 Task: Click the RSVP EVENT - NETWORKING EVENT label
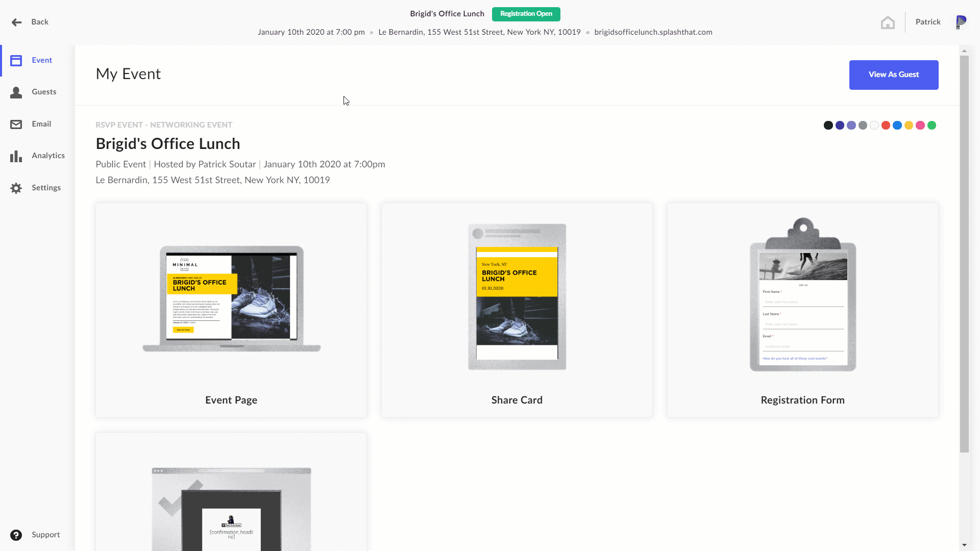164,125
